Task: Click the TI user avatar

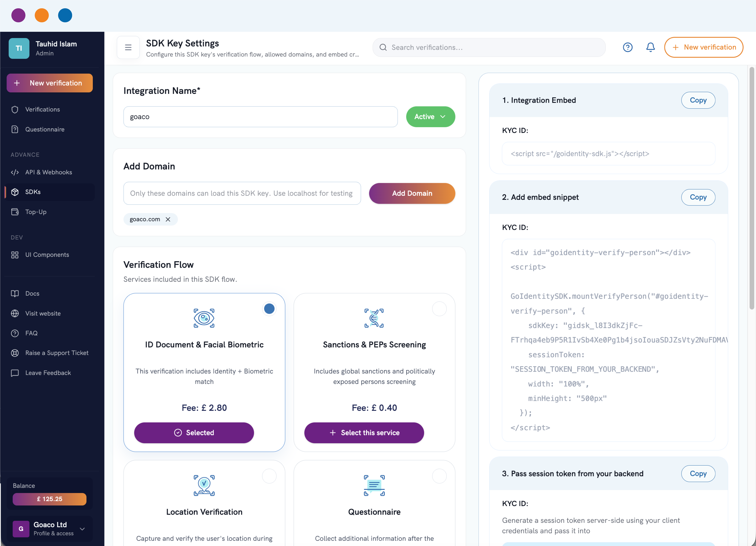Action: pyautogui.click(x=19, y=48)
